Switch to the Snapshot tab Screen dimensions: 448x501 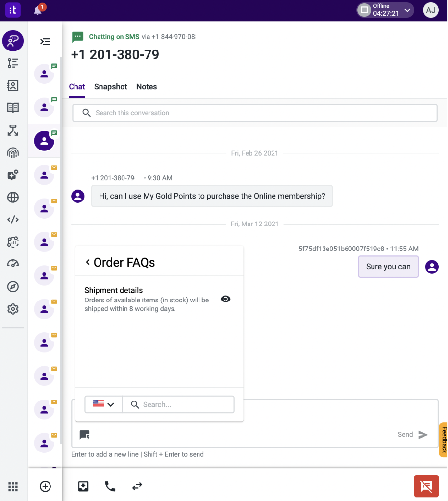[x=111, y=87]
